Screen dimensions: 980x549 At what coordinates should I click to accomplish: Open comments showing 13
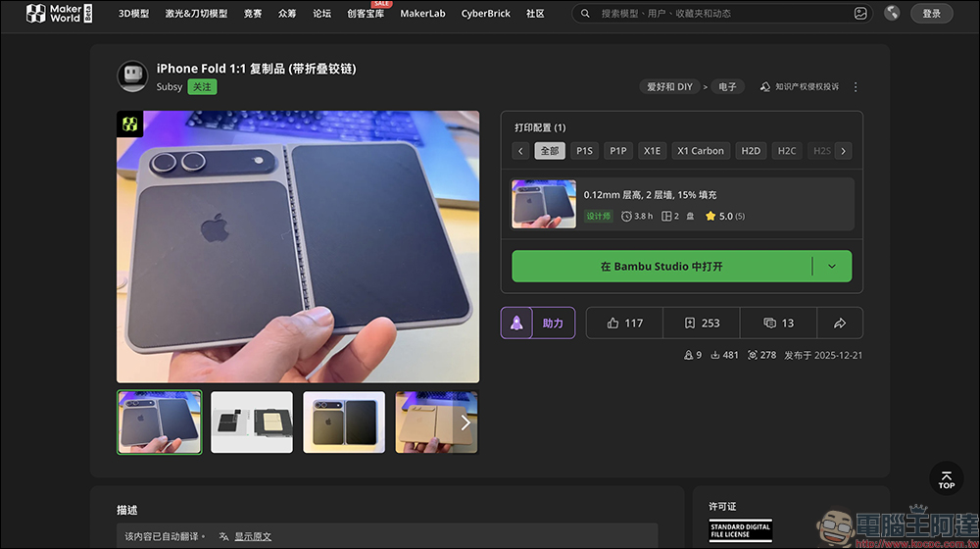tap(778, 324)
